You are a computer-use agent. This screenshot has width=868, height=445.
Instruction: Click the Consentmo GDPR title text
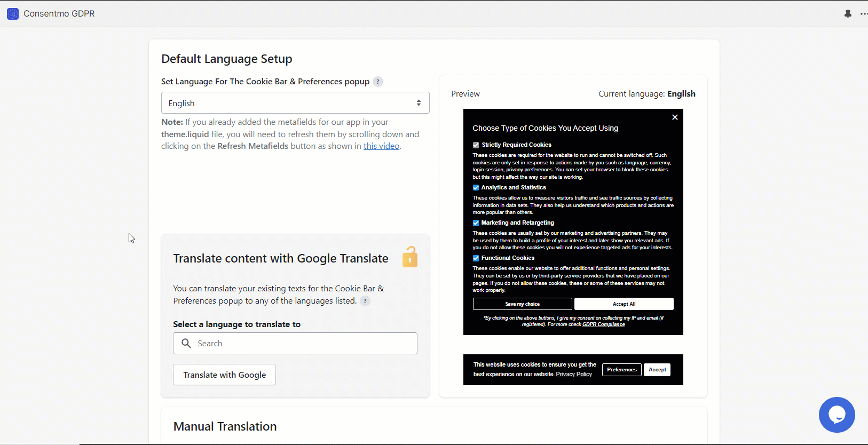[59, 14]
